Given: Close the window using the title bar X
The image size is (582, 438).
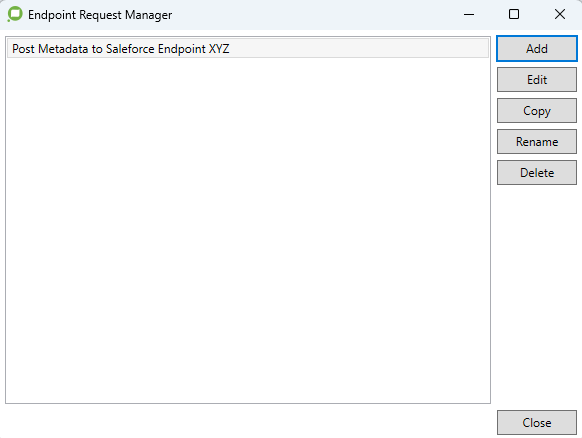Looking at the screenshot, I should (x=559, y=14).
